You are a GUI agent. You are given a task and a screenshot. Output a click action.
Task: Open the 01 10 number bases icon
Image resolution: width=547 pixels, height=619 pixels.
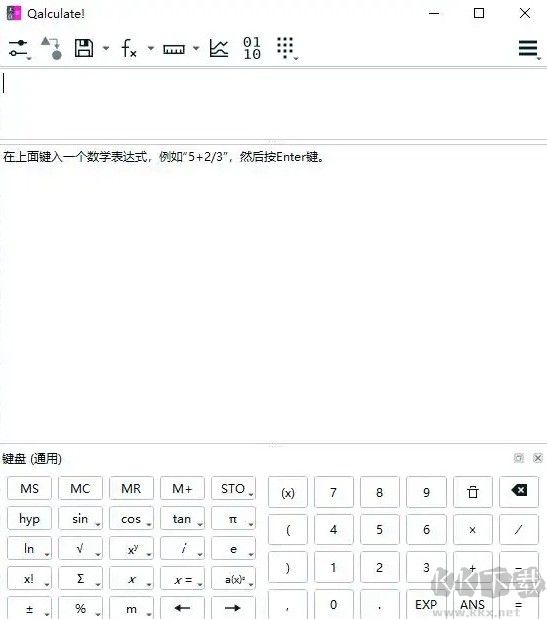pyautogui.click(x=252, y=48)
